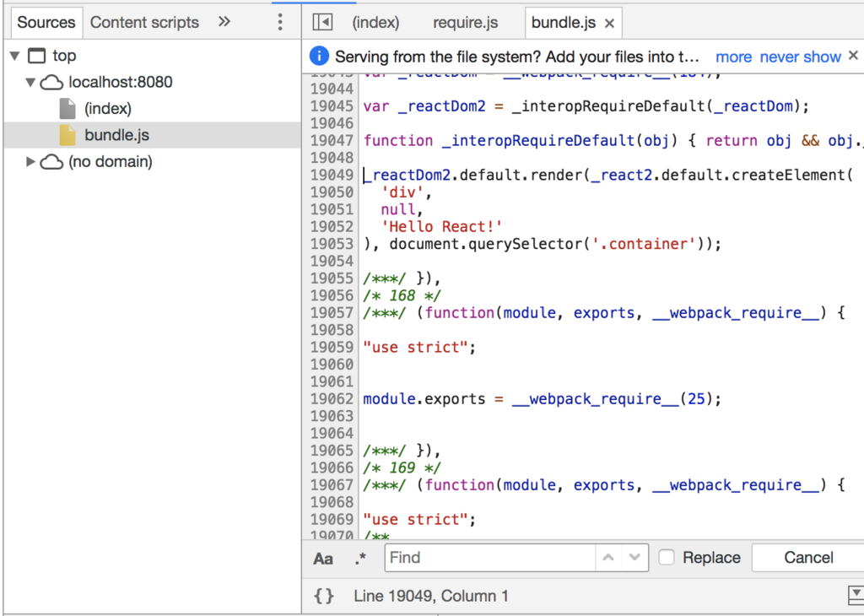Pretty print code with the {} icon

coord(324,596)
